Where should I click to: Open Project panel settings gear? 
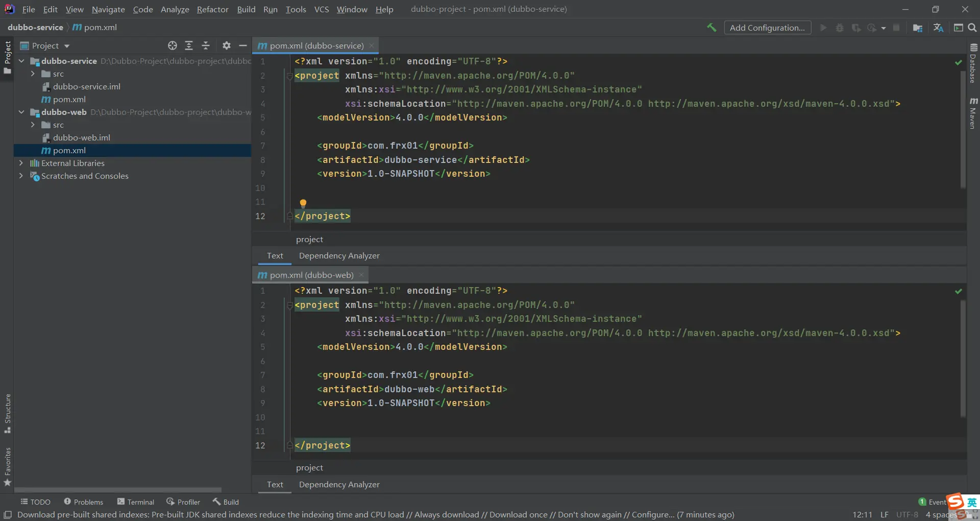(227, 45)
